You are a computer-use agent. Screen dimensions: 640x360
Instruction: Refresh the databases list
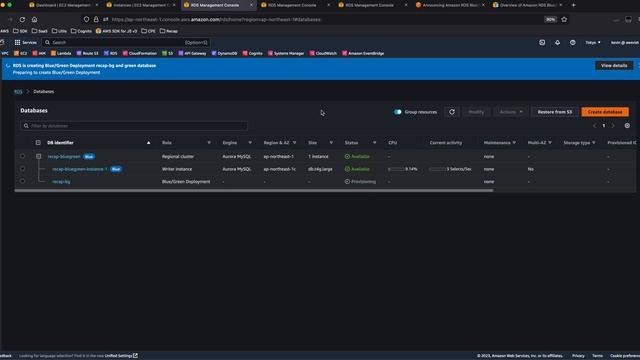(452, 112)
